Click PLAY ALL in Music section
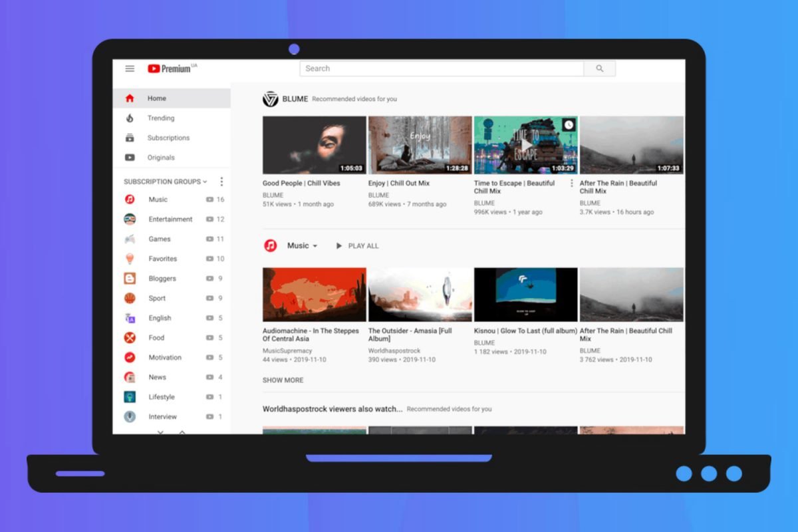 (x=357, y=246)
